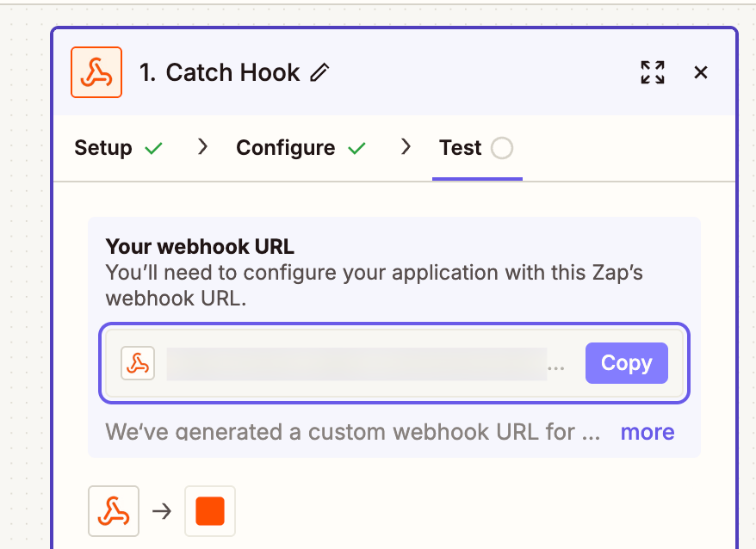The image size is (756, 549).
Task: Open the Configure tab
Action: (x=285, y=148)
